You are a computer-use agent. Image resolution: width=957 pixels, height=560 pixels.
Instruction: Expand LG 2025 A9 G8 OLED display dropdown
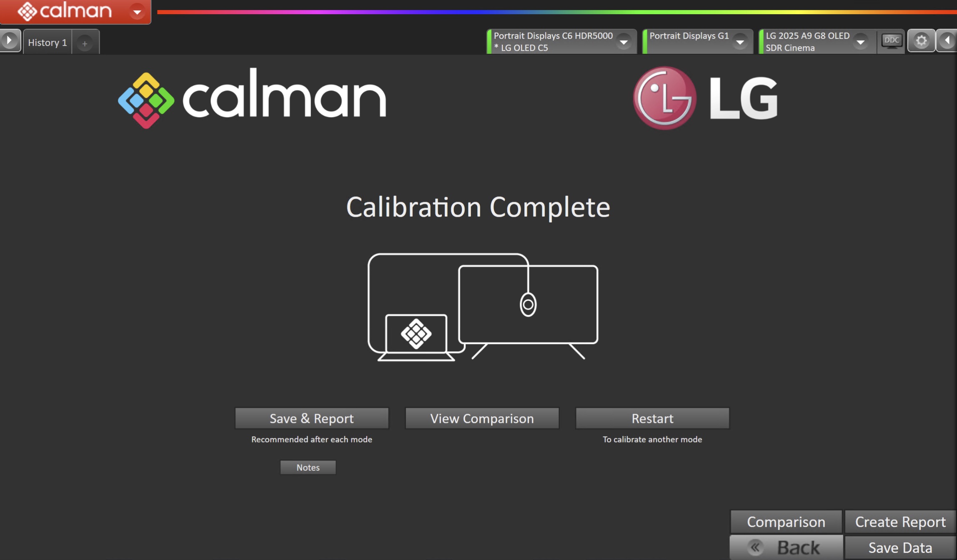click(x=860, y=42)
